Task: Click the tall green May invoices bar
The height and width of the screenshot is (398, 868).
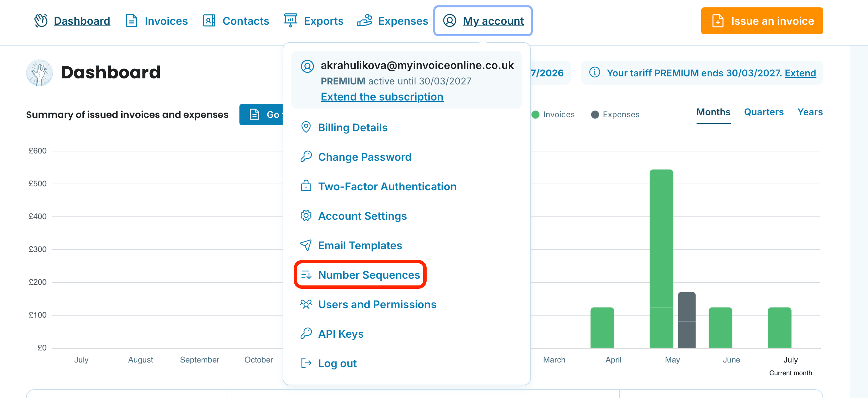Action: pos(661,259)
